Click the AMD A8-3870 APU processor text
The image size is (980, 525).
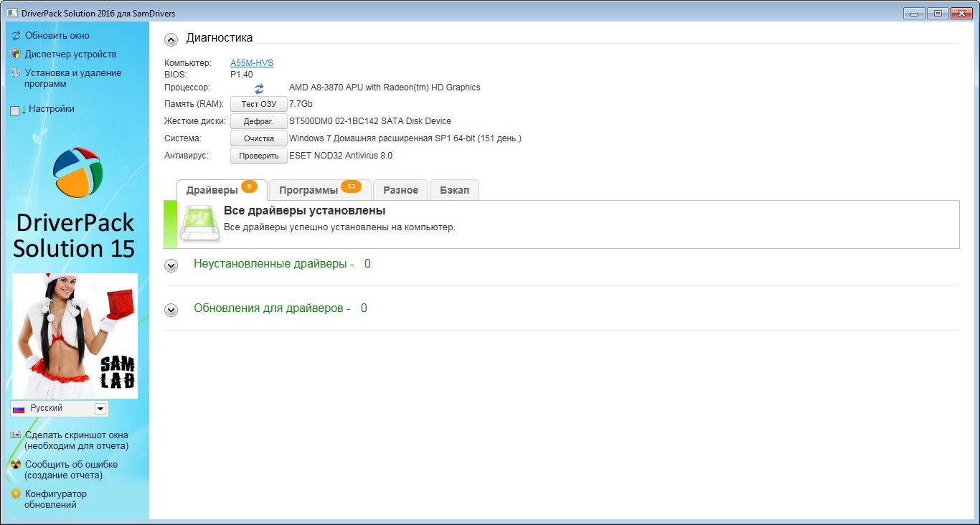click(385, 87)
